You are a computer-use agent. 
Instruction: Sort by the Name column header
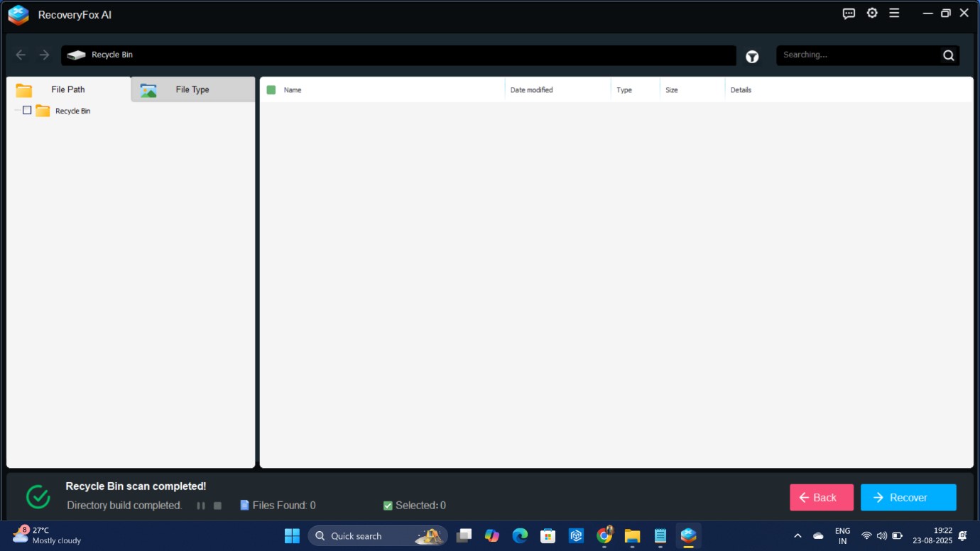pyautogui.click(x=293, y=90)
